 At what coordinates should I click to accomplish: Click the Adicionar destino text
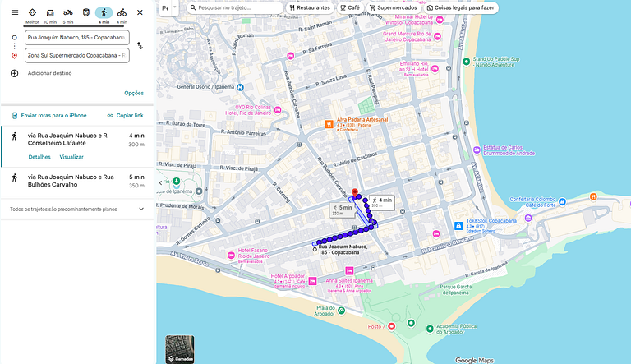click(49, 73)
